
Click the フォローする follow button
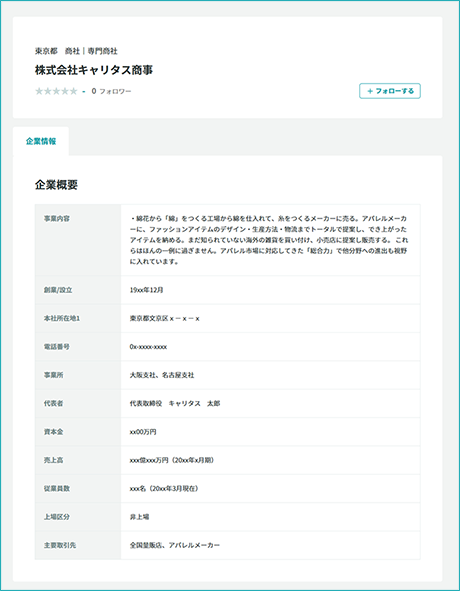pos(389,91)
